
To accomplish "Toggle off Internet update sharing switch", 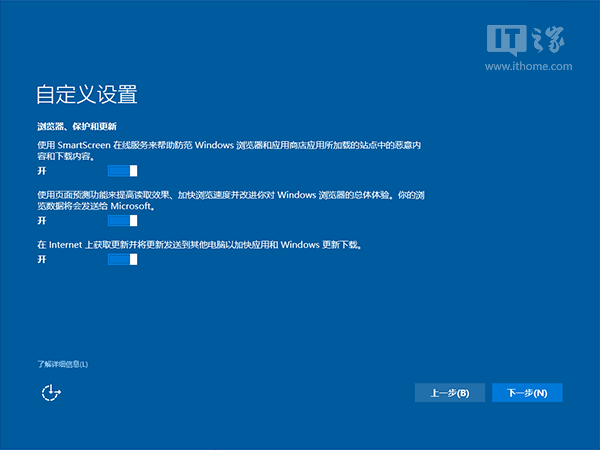I will (x=122, y=259).
